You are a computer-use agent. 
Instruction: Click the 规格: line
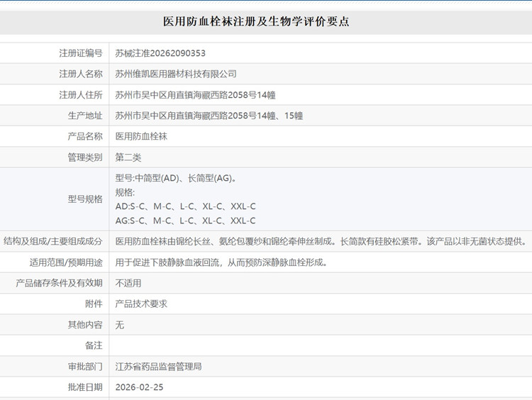coord(125,192)
